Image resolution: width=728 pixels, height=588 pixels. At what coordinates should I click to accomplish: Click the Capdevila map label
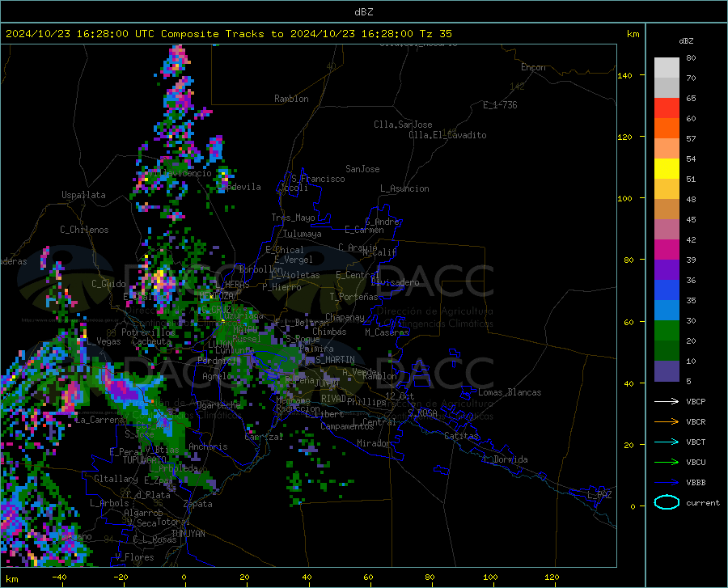(x=239, y=187)
